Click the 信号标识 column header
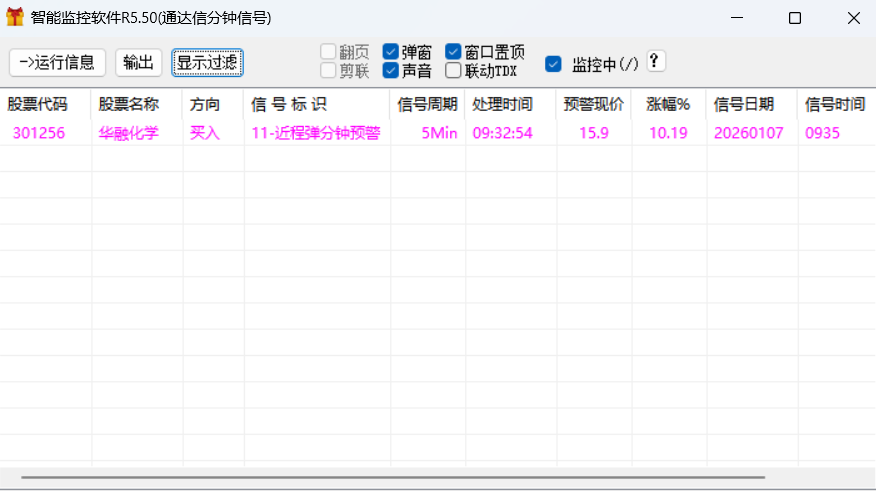876x491 pixels. click(289, 104)
